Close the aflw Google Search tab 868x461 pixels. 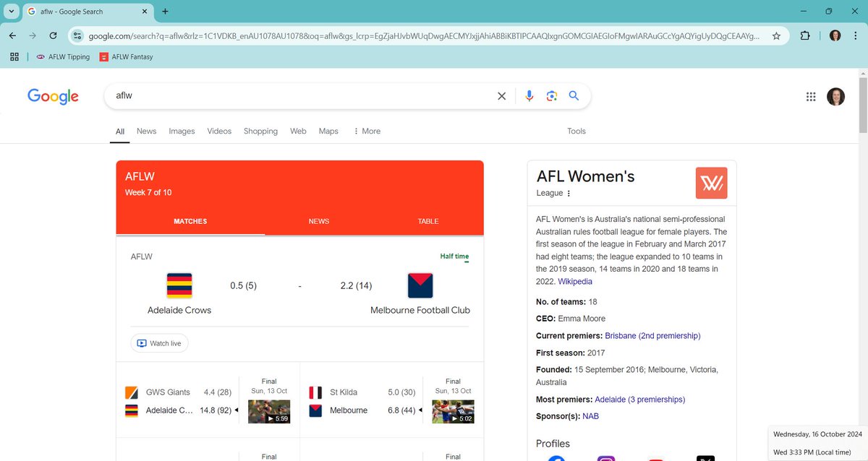coord(145,12)
